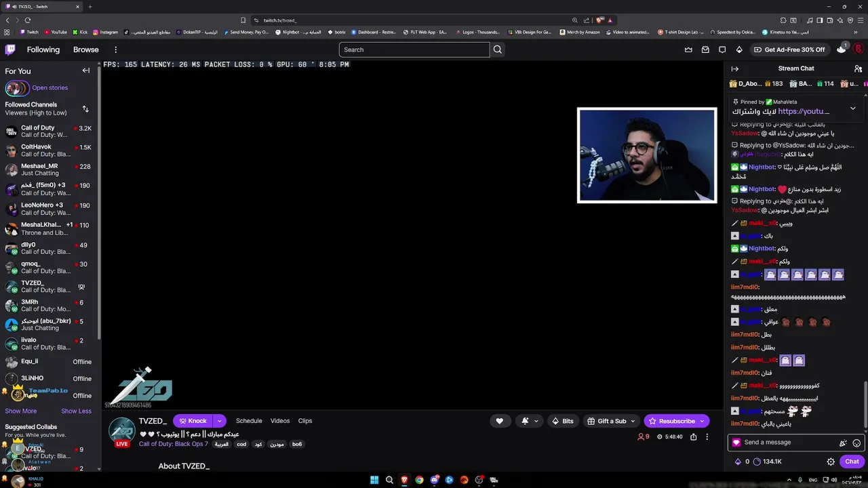Open ColtHavok channel in sidebar

pos(50,150)
